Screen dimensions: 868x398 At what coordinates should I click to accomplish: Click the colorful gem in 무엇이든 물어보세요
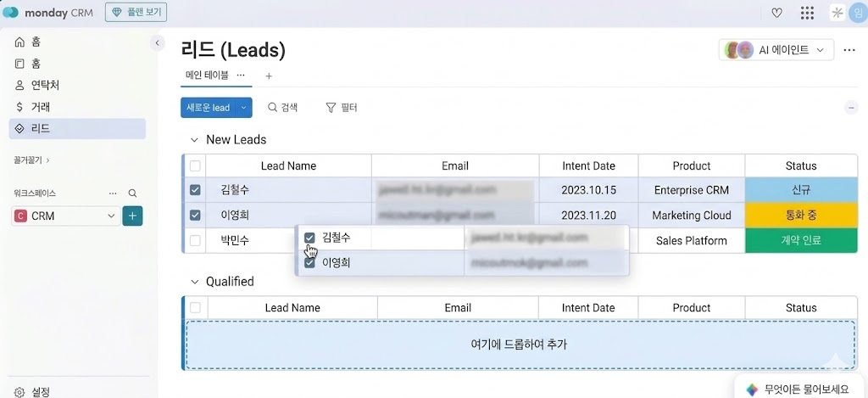point(751,390)
